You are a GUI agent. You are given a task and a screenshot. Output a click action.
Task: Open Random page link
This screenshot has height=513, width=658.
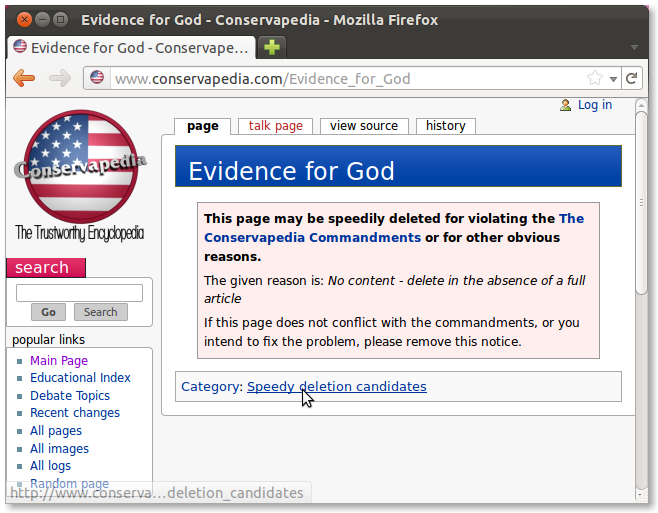pos(69,484)
